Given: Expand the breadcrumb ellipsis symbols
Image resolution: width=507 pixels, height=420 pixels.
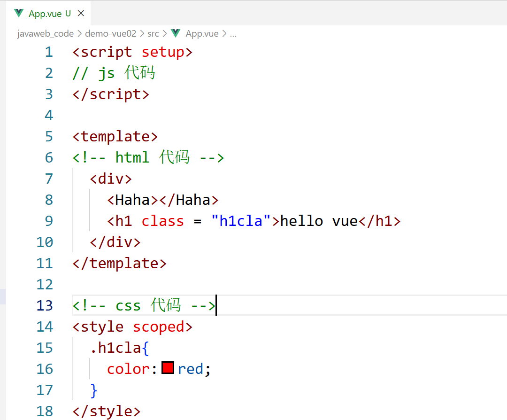Looking at the screenshot, I should 233,34.
